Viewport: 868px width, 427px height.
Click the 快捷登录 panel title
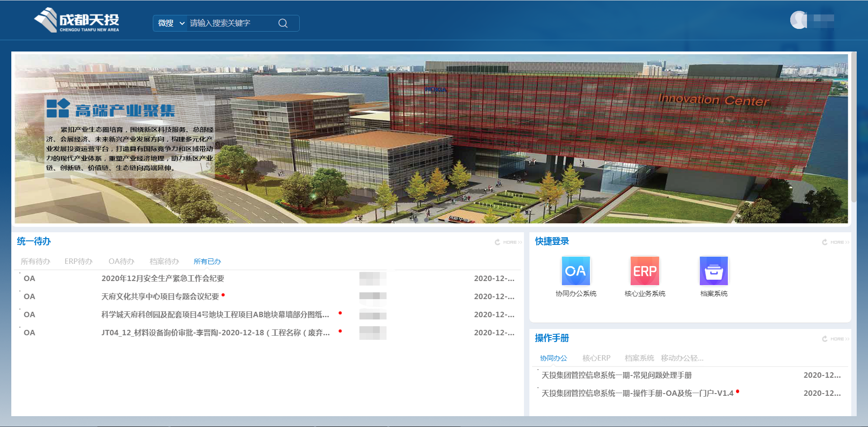[552, 241]
